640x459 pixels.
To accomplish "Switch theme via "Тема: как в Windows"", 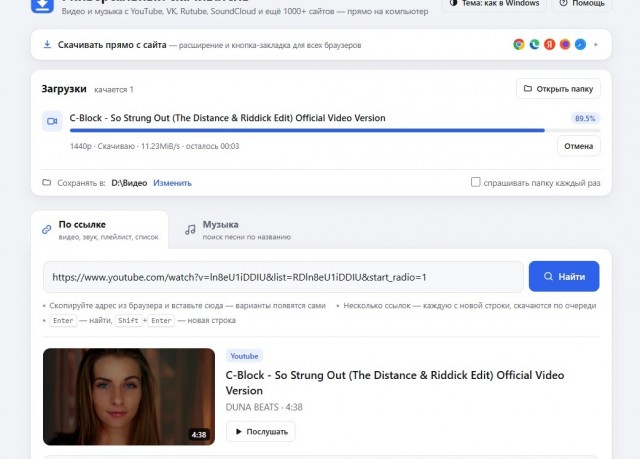I will point(494,4).
